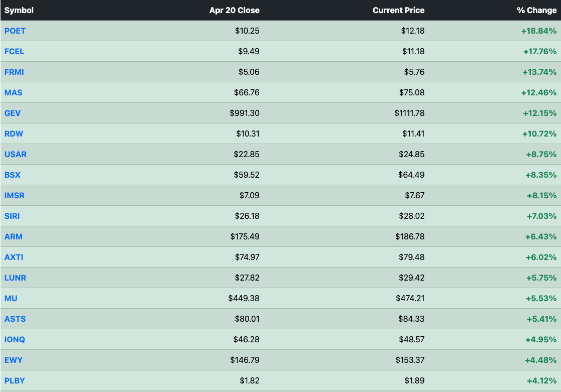Click the RDW ticker
Viewport: 561px width, 392px height.
pos(14,134)
